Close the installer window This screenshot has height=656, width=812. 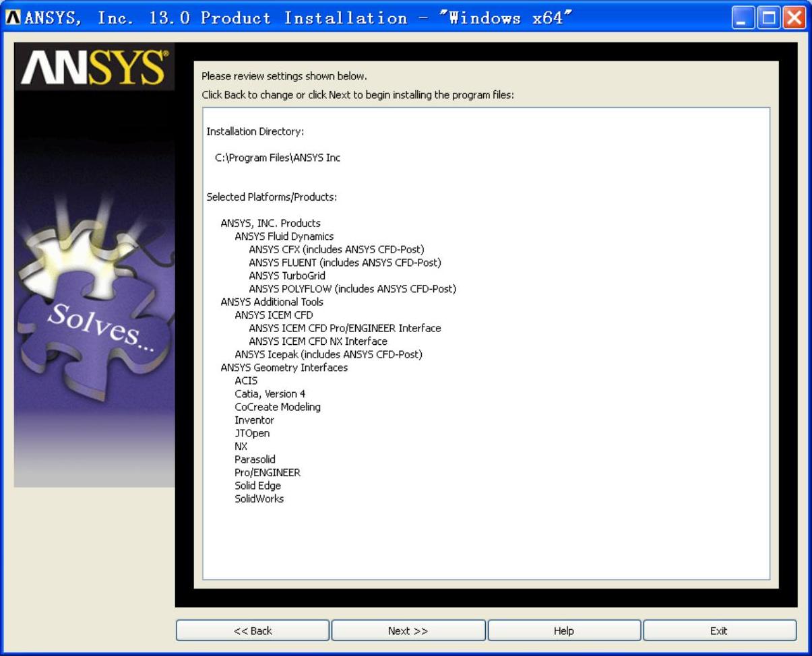pos(794,18)
